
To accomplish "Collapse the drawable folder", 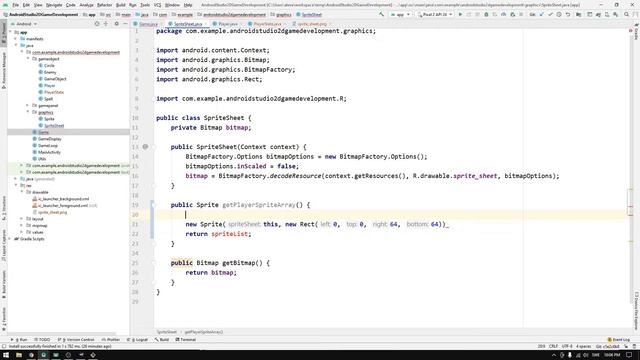I will click(22, 192).
